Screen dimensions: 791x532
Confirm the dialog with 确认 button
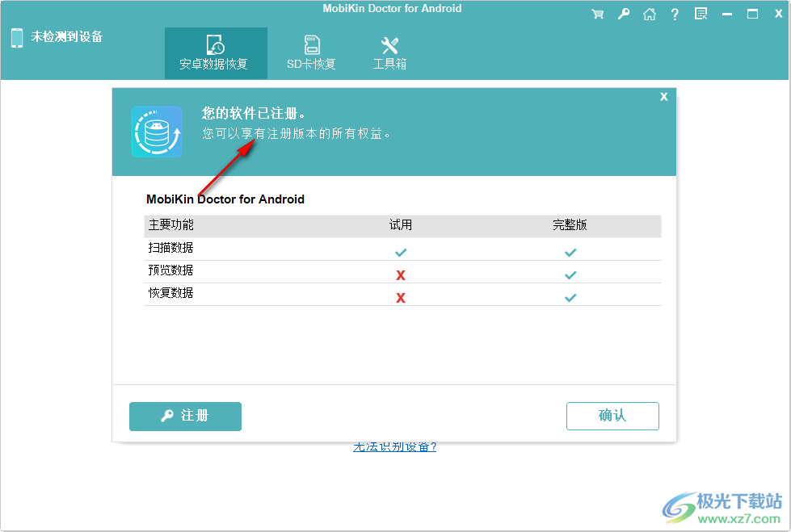coord(612,417)
